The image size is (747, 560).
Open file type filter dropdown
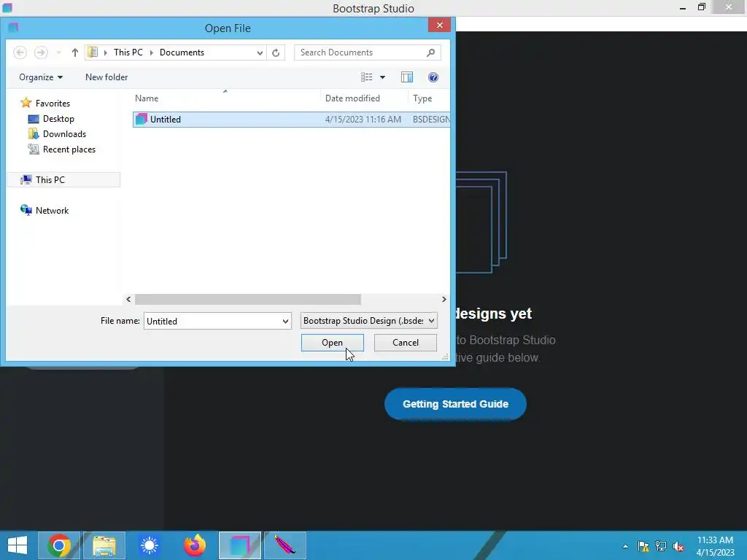[368, 321]
